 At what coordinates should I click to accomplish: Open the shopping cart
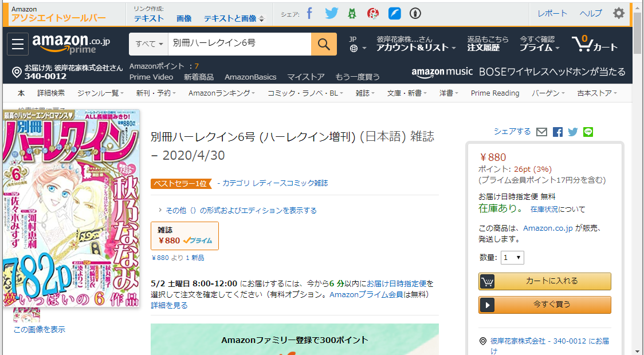pos(594,44)
